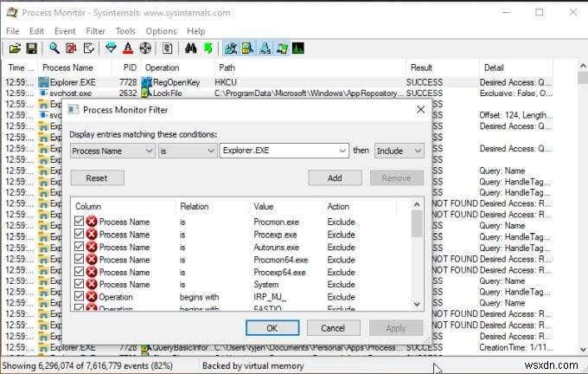Click the Action column header in filter list
Screen dimensions: 588x374
[359, 206]
